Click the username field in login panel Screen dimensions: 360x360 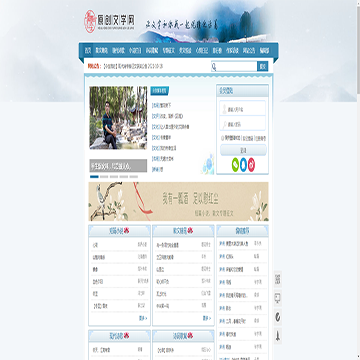tap(243, 109)
